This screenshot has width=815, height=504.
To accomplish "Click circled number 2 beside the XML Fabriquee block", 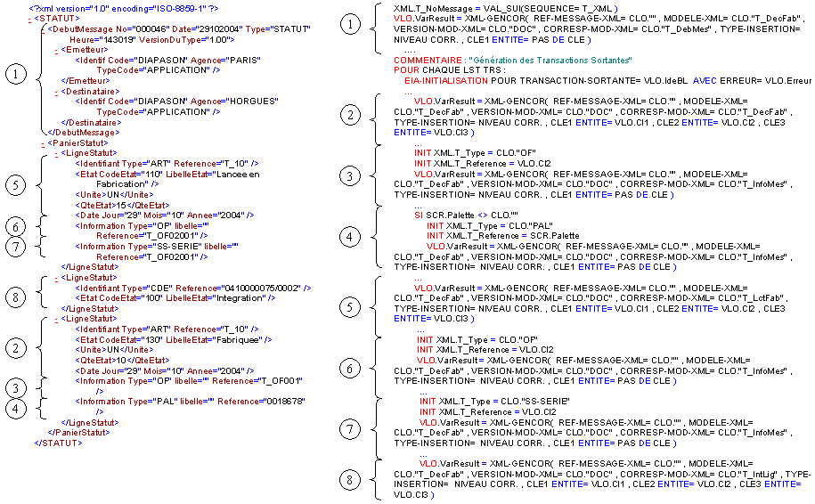I will [x=15, y=350].
